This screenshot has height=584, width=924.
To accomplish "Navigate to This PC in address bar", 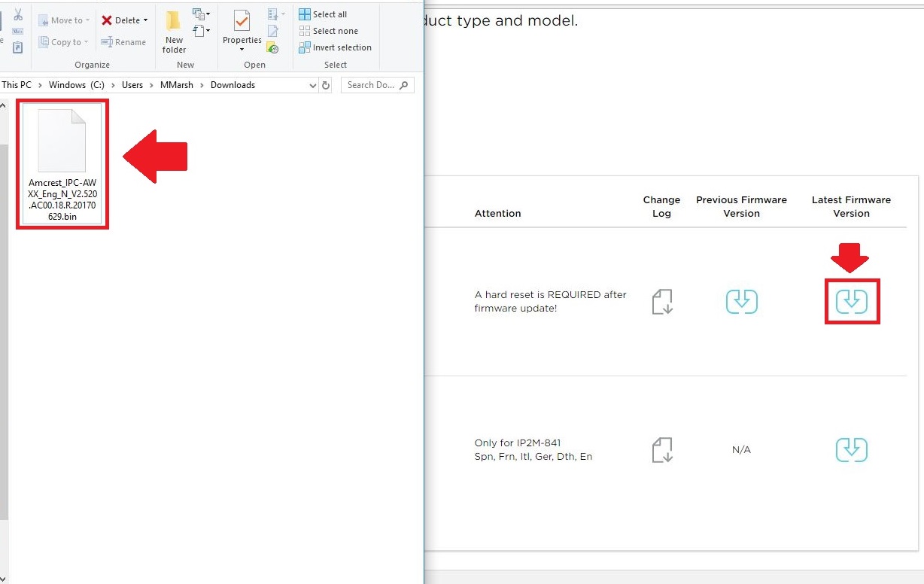I will [16, 85].
